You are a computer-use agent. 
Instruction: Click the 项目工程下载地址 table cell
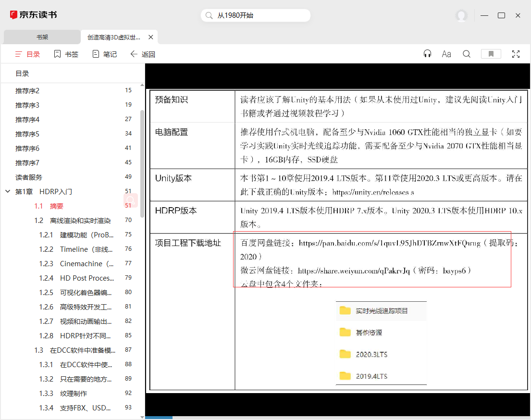click(x=192, y=311)
